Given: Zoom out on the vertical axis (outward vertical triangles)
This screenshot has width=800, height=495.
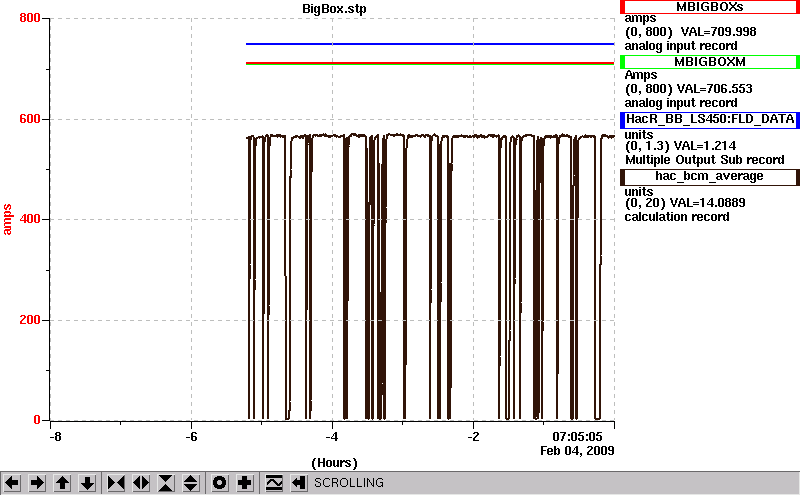Looking at the screenshot, I should point(191,483).
